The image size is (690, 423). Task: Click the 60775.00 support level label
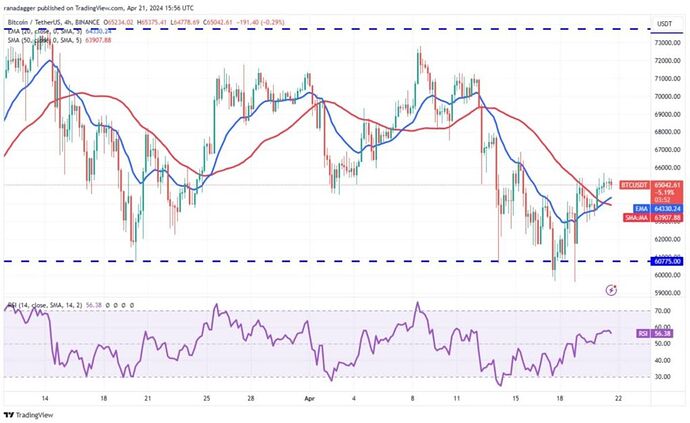[x=667, y=261]
